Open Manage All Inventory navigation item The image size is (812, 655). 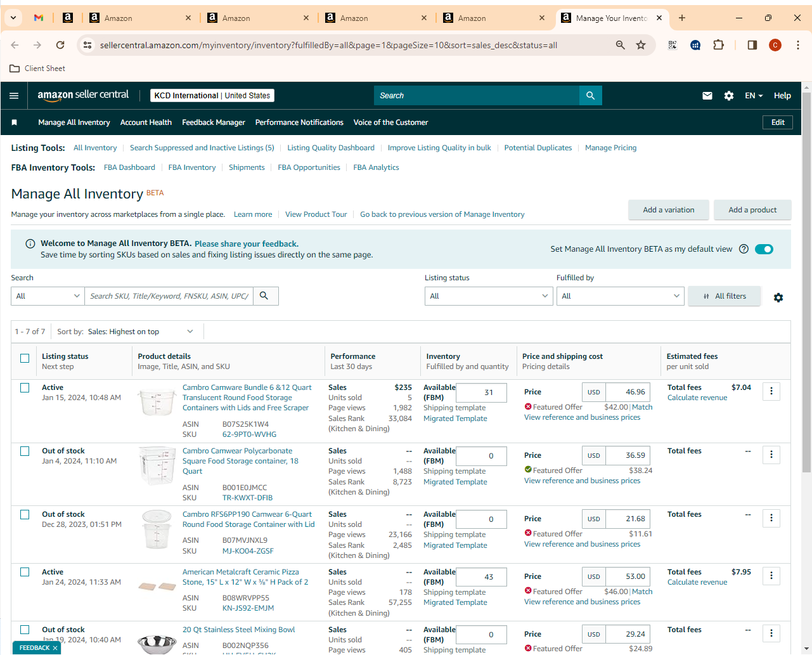point(74,122)
